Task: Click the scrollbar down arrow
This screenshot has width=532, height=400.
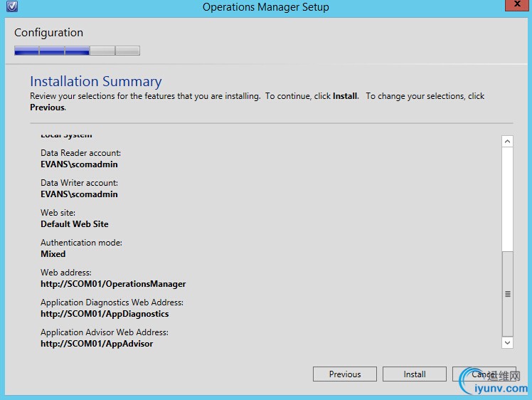Action: click(x=507, y=342)
